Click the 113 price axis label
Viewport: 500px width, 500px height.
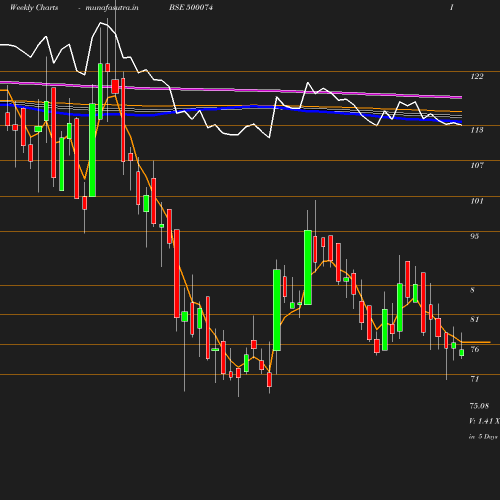(x=477, y=130)
